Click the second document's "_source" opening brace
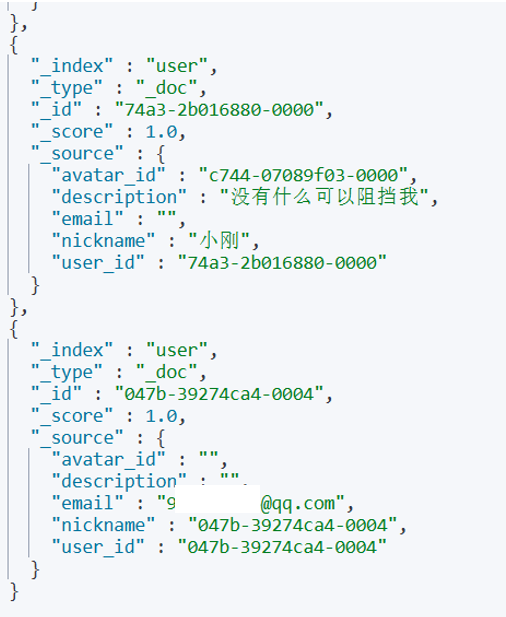The image size is (506, 617). pyautogui.click(x=161, y=438)
